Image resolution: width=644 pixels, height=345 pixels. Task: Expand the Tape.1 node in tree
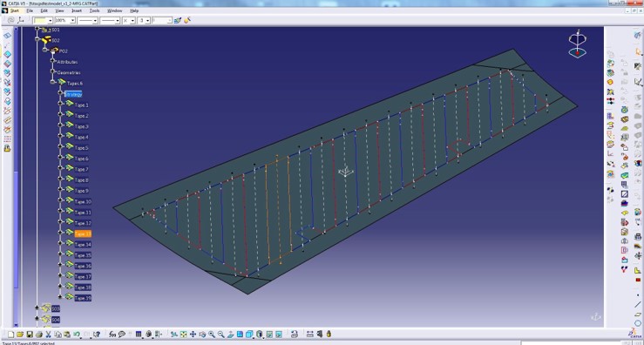pos(61,104)
